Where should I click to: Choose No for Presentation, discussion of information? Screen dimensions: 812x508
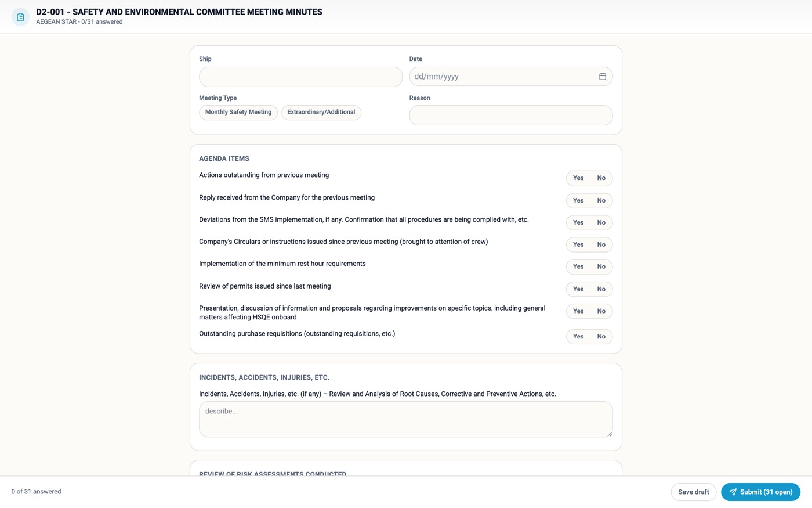click(601, 311)
